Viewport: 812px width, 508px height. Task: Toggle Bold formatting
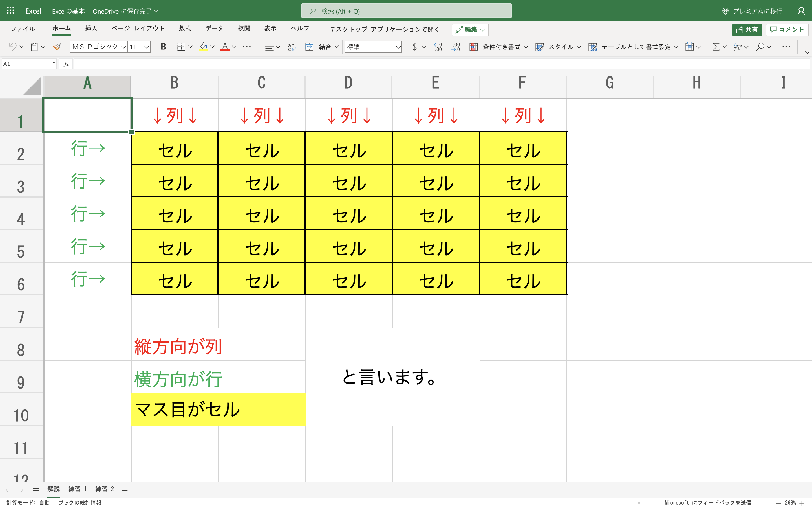click(x=164, y=47)
